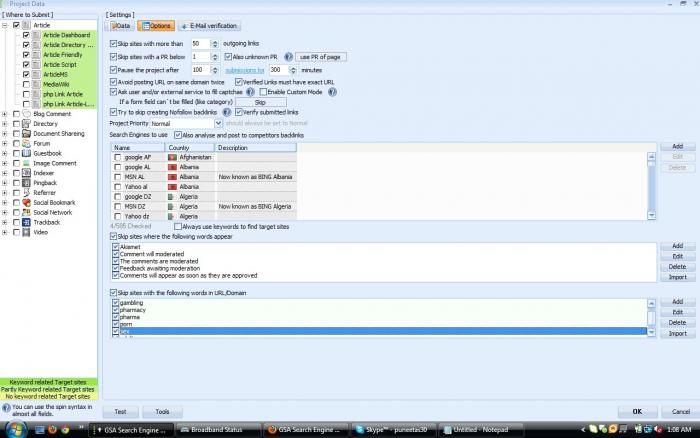Open the E-Mail verification tab
The image size is (700, 438).
[209, 26]
